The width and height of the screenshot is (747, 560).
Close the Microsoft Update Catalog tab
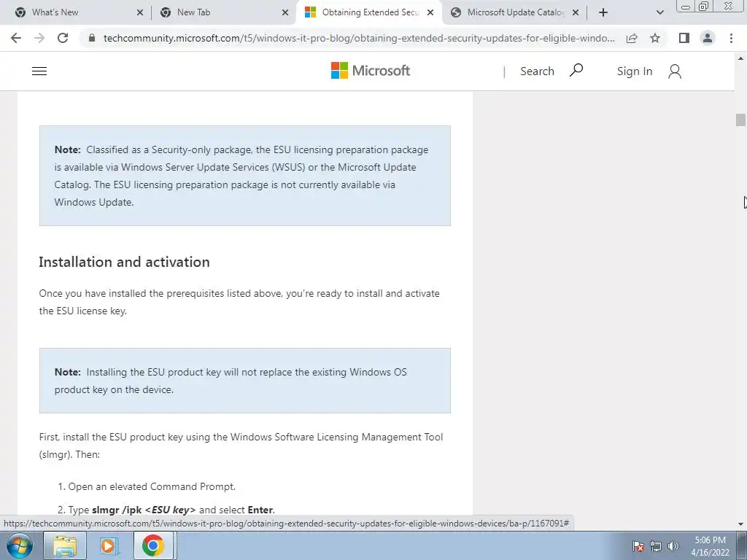pyautogui.click(x=576, y=12)
